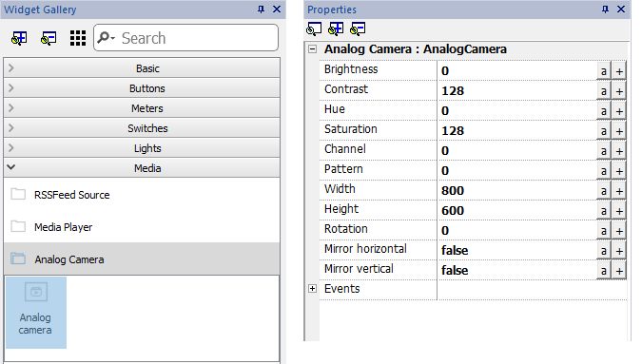
Task: Select the Analog camera widget thumbnail
Action: [x=35, y=313]
